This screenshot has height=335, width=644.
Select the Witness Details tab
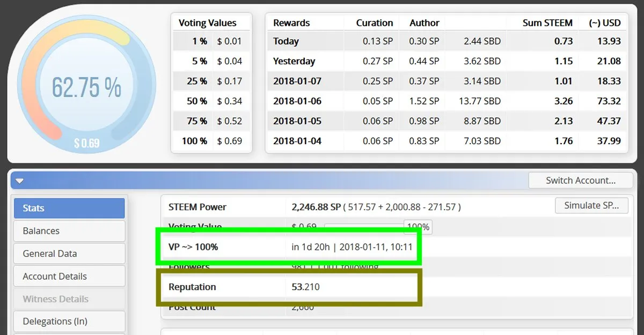(x=69, y=299)
